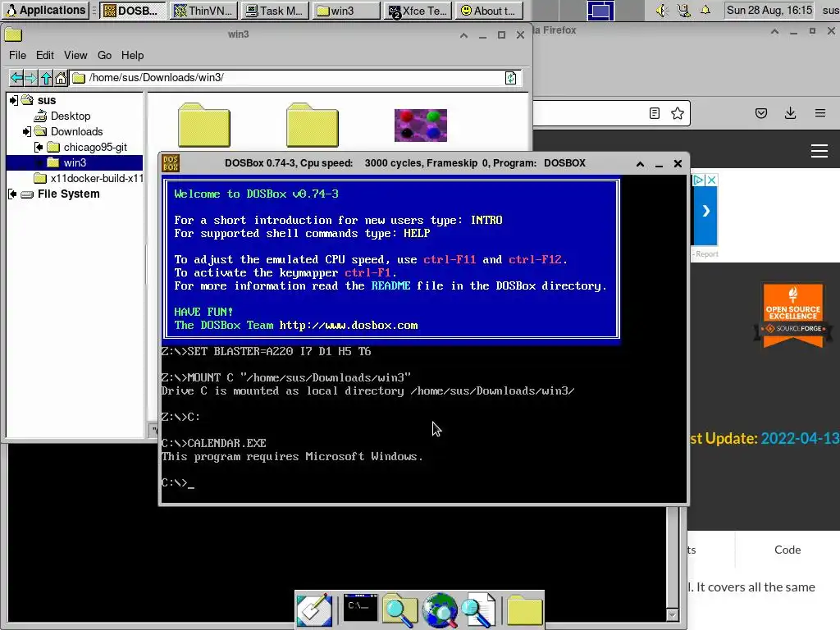Open the yellow folder dock icon
This screenshot has height=630, width=840.
tap(524, 609)
